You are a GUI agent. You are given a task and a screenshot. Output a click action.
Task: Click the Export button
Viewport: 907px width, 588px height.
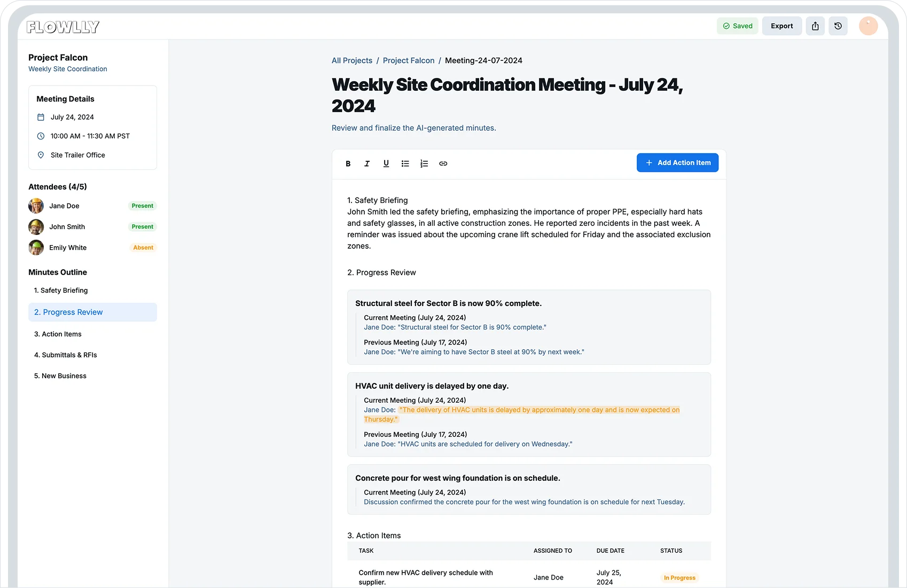pyautogui.click(x=782, y=26)
